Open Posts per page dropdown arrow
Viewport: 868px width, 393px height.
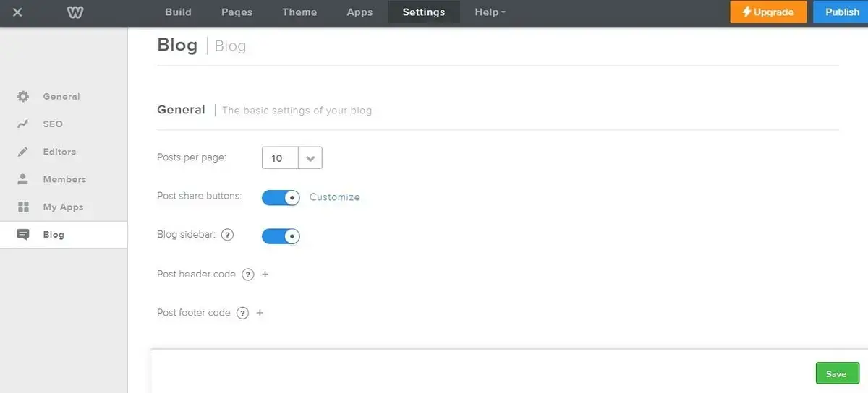tap(310, 158)
